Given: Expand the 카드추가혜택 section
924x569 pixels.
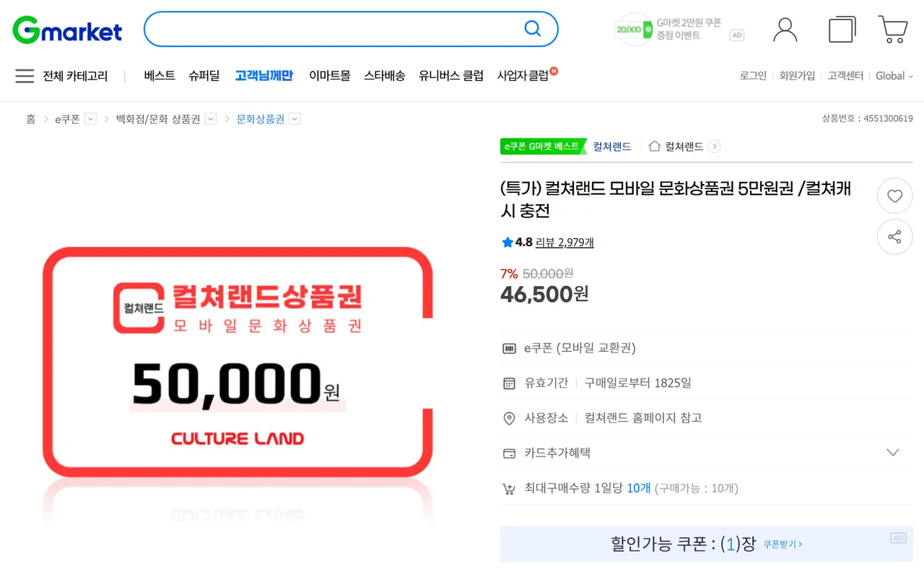Looking at the screenshot, I should click(x=893, y=453).
